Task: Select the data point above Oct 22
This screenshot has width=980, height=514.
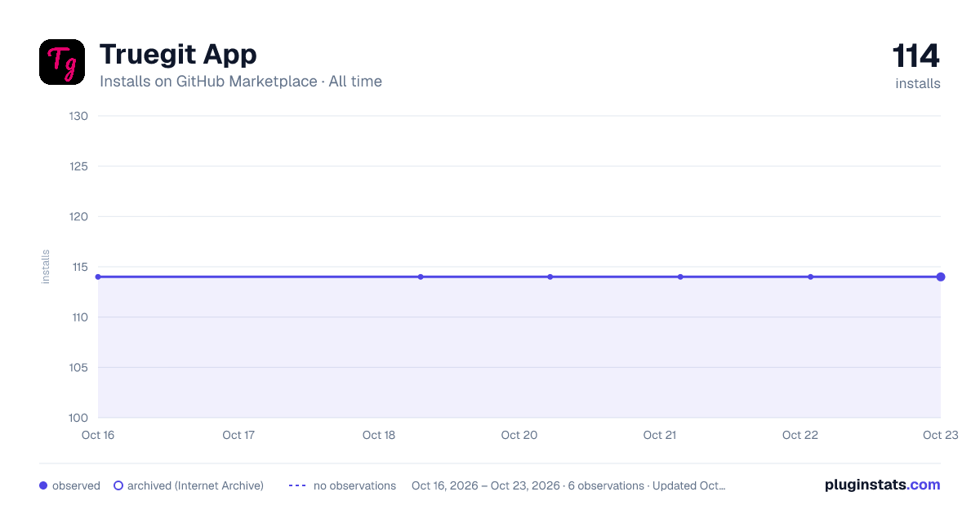Action: point(810,277)
